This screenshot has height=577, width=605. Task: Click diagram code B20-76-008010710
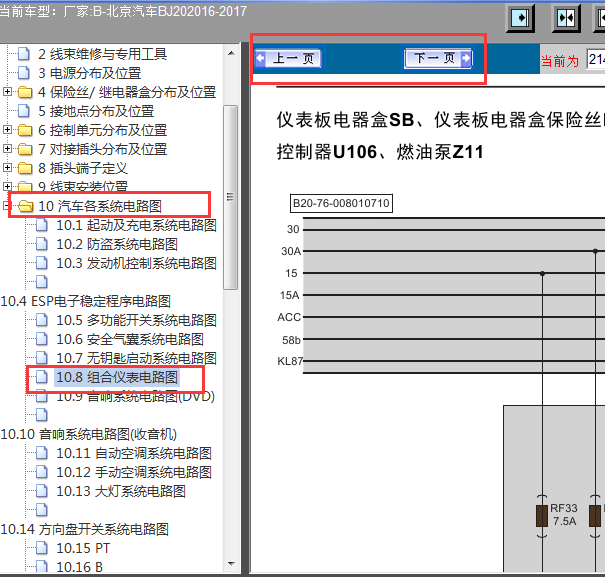341,203
